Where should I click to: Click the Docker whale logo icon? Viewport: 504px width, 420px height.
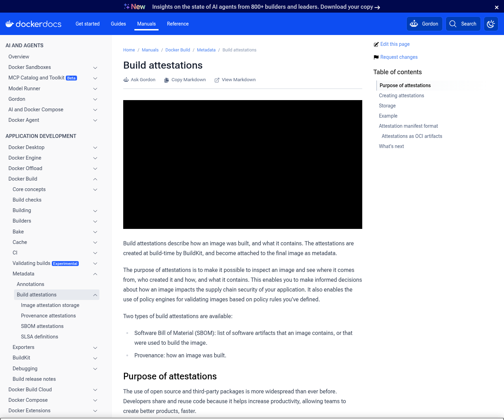pyautogui.click(x=9, y=24)
